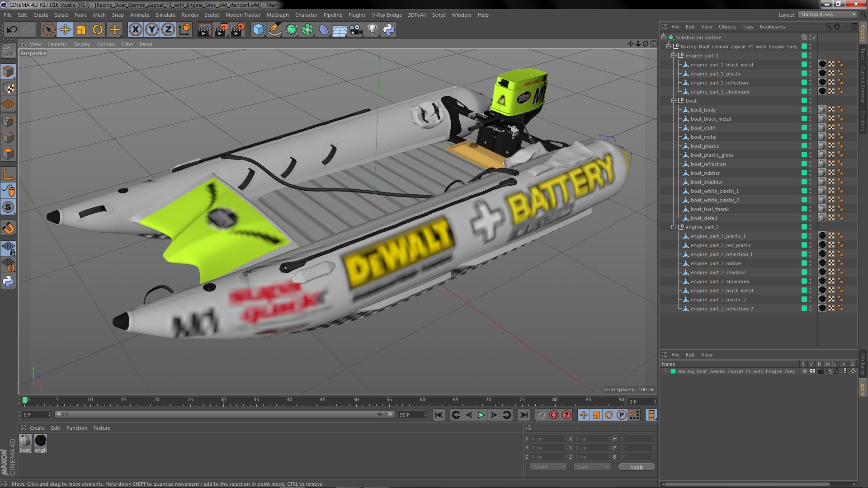This screenshot has width=868, height=488.
Task: Switch to Texture mode
Action: 8,88
